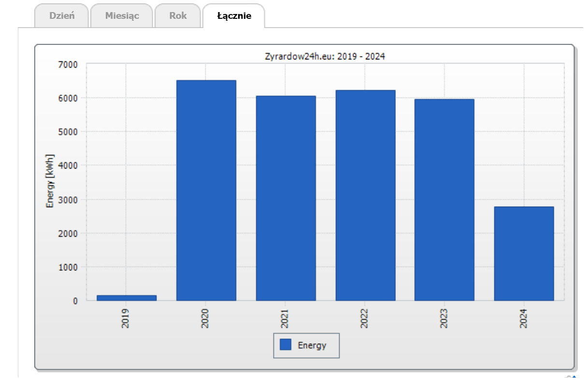Click the 2024 energy bar
Viewport: 588px width, 380px height.
524,253
